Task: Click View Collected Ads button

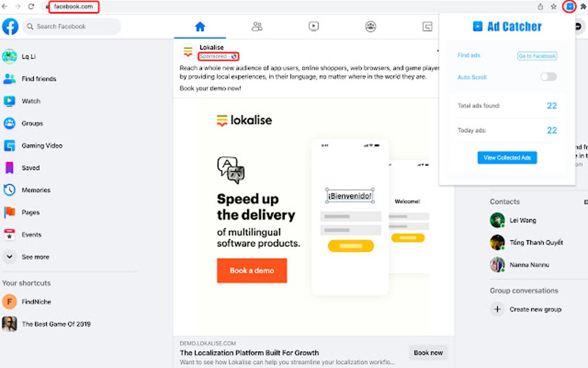Action: 507,157
